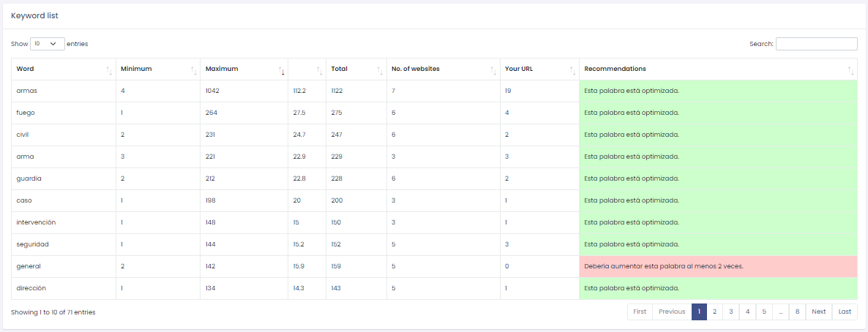Viewport: 868px width, 332px height.
Task: Jump to page 8 of results
Action: pos(797,312)
